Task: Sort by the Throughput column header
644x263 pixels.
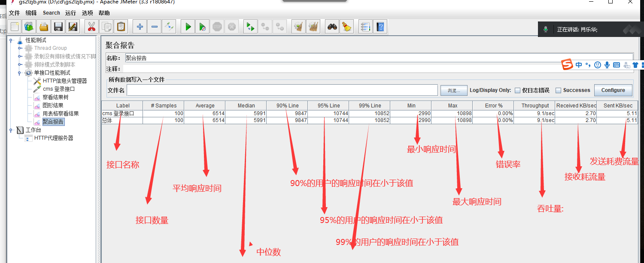Action: [x=535, y=106]
